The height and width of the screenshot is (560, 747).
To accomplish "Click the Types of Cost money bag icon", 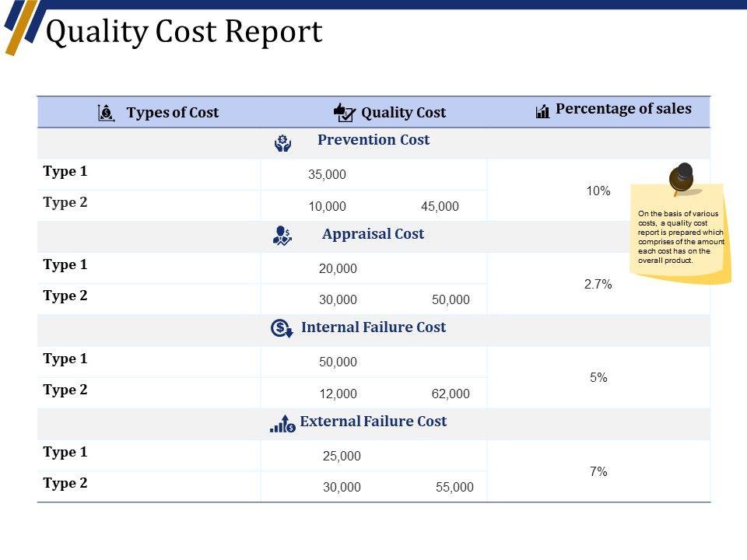I will 107,113.
